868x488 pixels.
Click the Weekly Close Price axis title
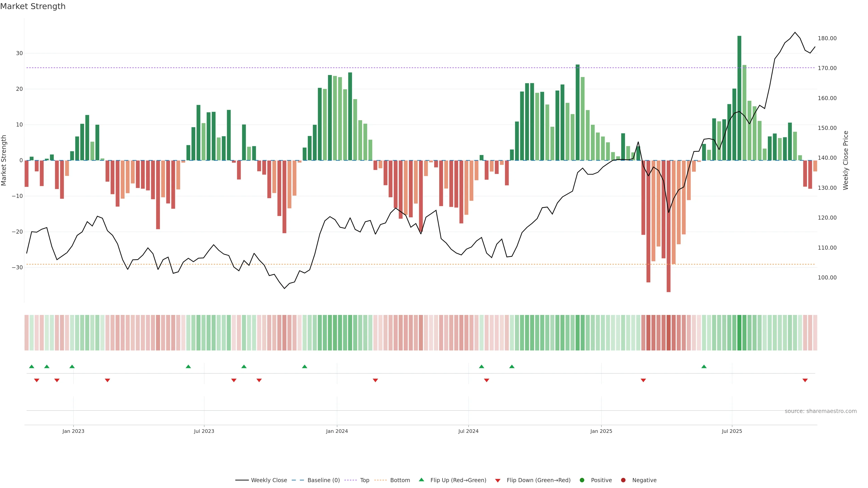(846, 160)
